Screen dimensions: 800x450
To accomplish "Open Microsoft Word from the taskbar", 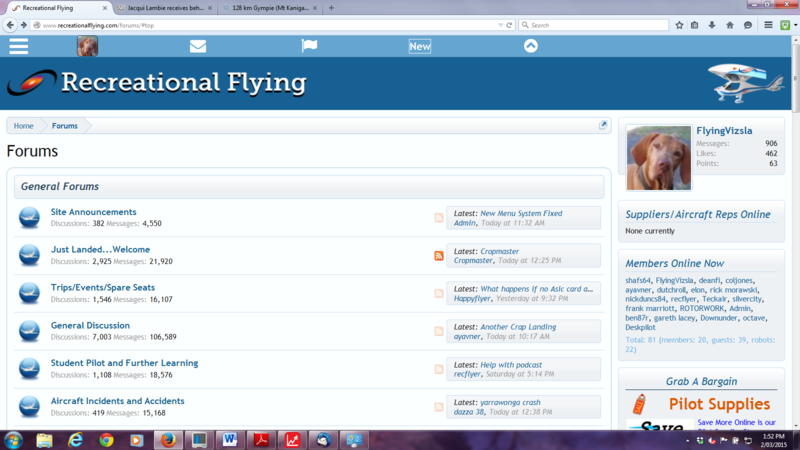I will coord(230,440).
